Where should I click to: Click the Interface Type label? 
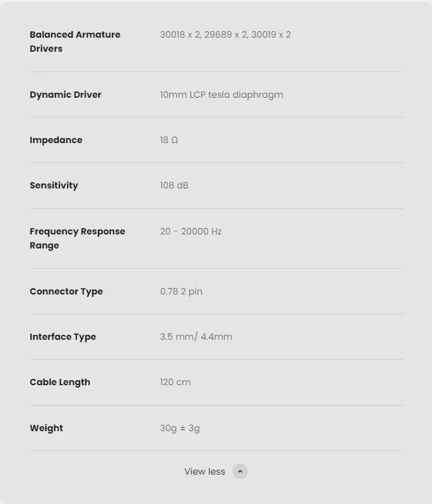point(63,337)
